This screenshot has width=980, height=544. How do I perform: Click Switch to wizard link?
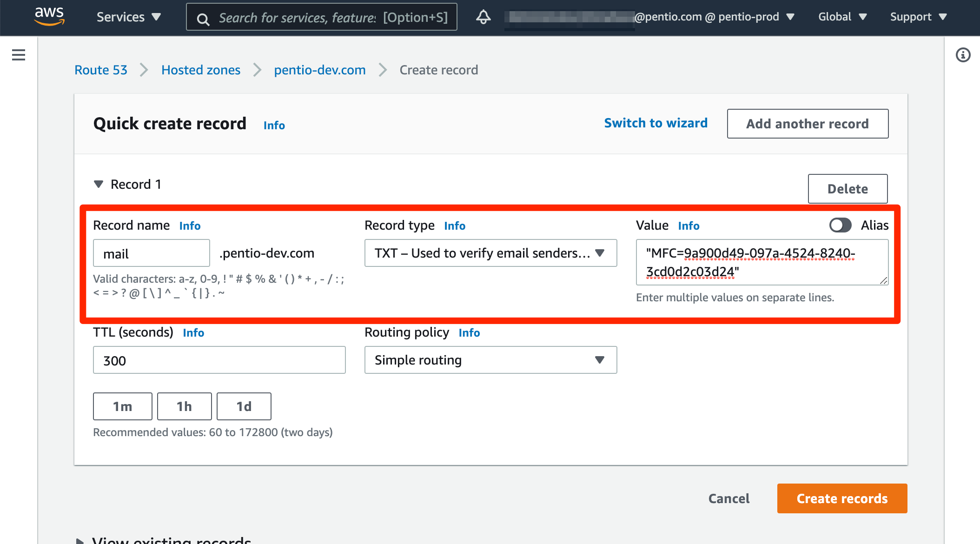coord(656,123)
